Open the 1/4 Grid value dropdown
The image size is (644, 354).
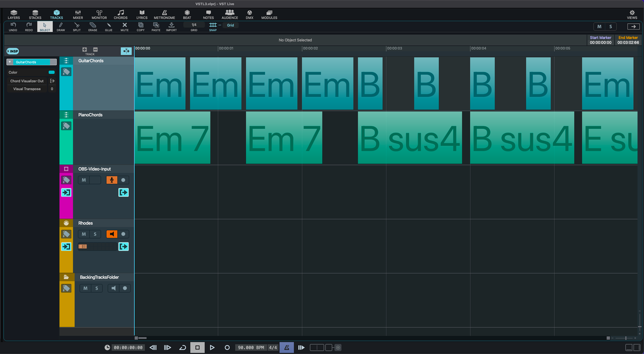pos(194,25)
